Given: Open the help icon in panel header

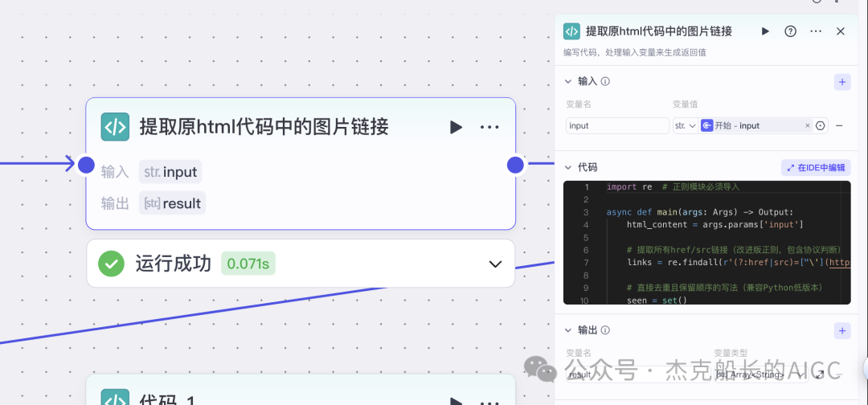Looking at the screenshot, I should tap(791, 31).
